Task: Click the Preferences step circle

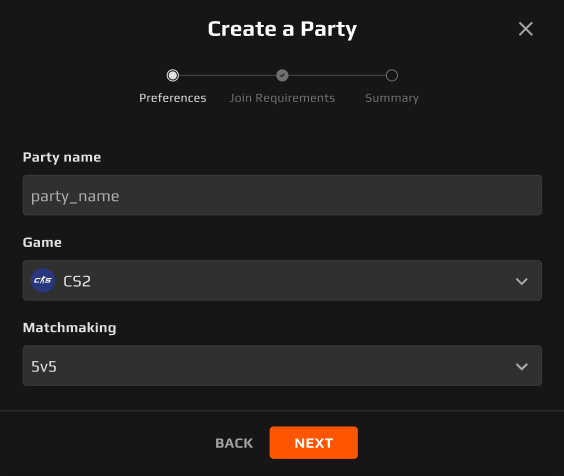Action: [173, 76]
